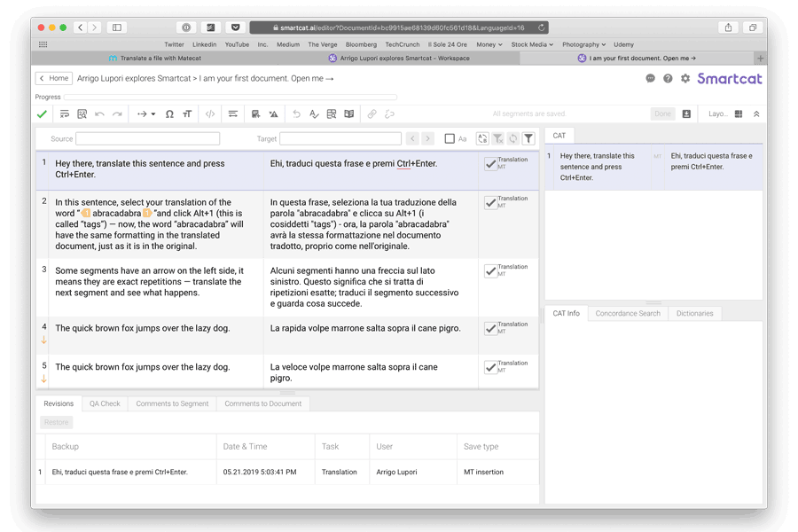Screen dimensions: 798x532
Task: Click the layout grid icon
Action: pos(739,114)
